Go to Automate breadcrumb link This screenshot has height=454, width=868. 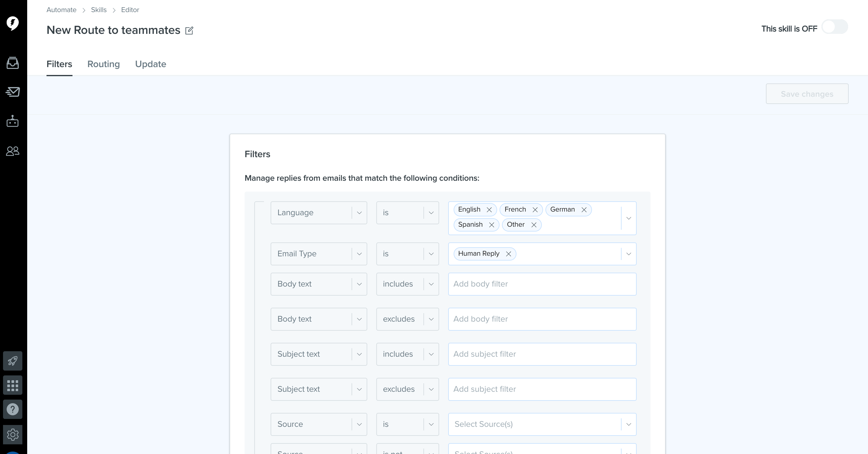click(61, 10)
